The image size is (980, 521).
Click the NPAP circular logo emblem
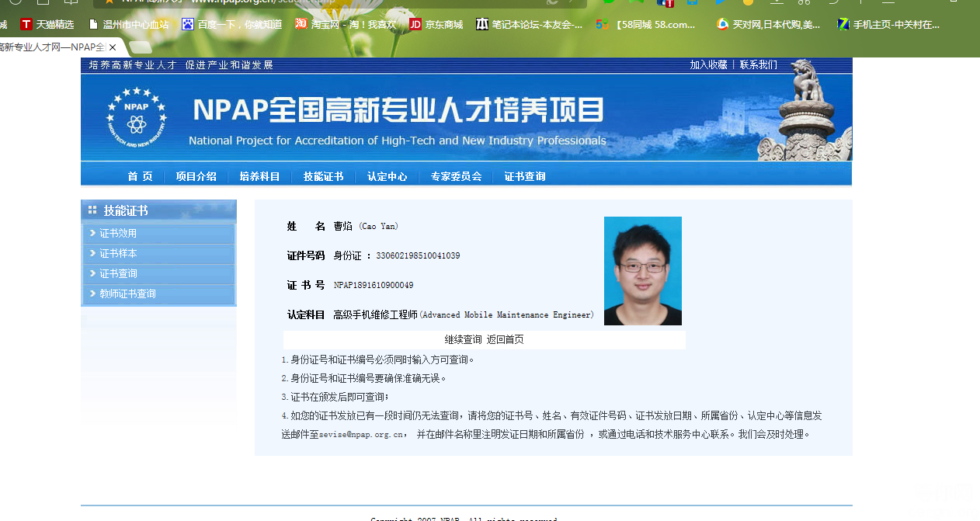137,117
